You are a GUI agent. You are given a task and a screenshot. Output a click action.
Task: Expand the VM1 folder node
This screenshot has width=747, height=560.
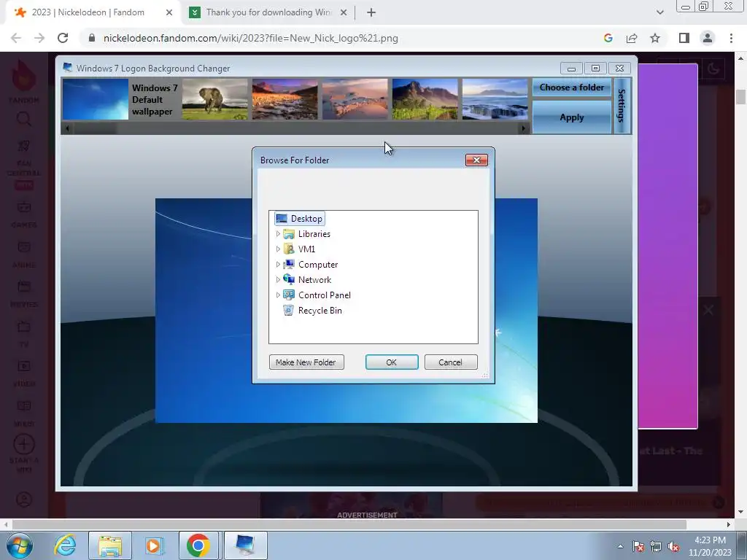click(278, 249)
